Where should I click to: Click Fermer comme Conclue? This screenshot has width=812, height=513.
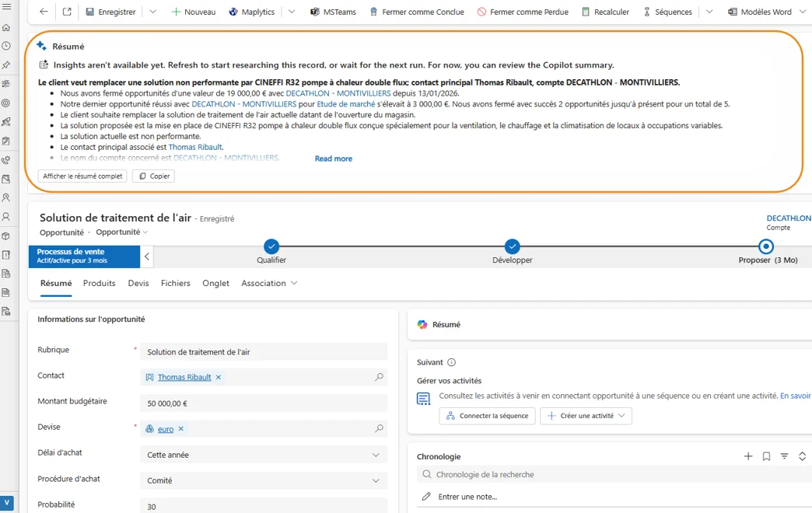[417, 12]
